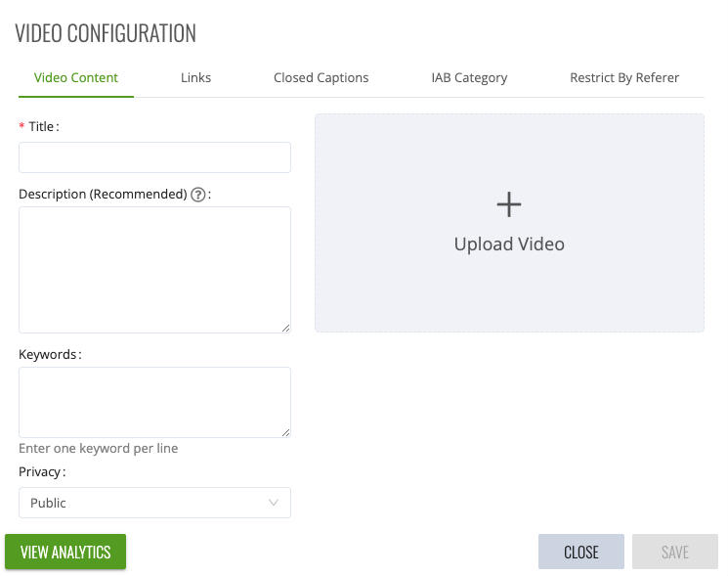Switch to the Links tab
Image resolution: width=728 pixels, height=576 pixels.
tap(195, 77)
